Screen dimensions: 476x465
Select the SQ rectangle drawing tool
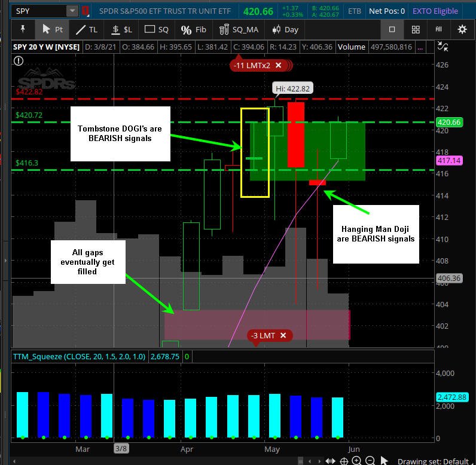click(x=156, y=29)
